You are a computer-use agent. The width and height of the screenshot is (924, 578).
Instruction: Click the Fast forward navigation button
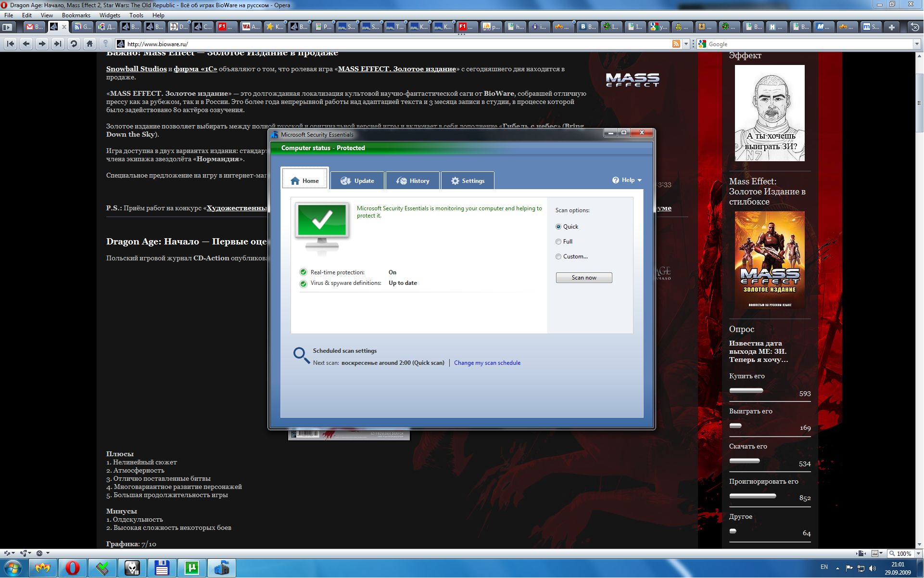pos(58,44)
